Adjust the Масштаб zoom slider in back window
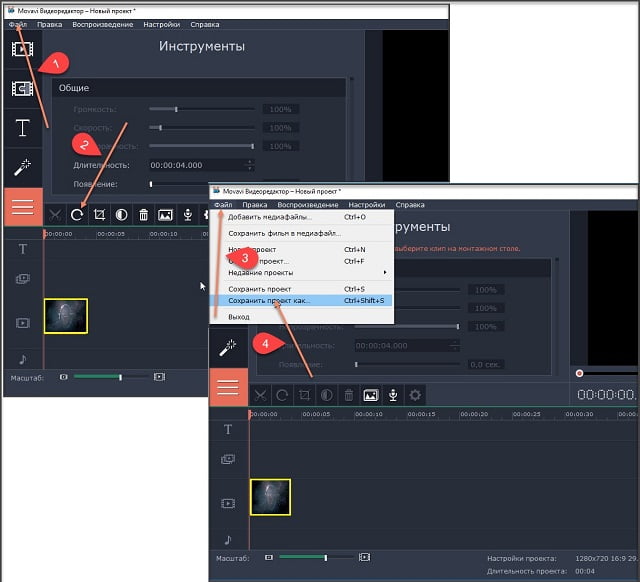Image resolution: width=640 pixels, height=582 pixels. [x=110, y=377]
